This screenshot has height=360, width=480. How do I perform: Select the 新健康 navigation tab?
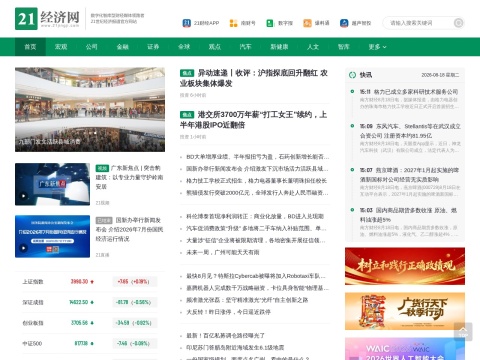[x=279, y=47]
